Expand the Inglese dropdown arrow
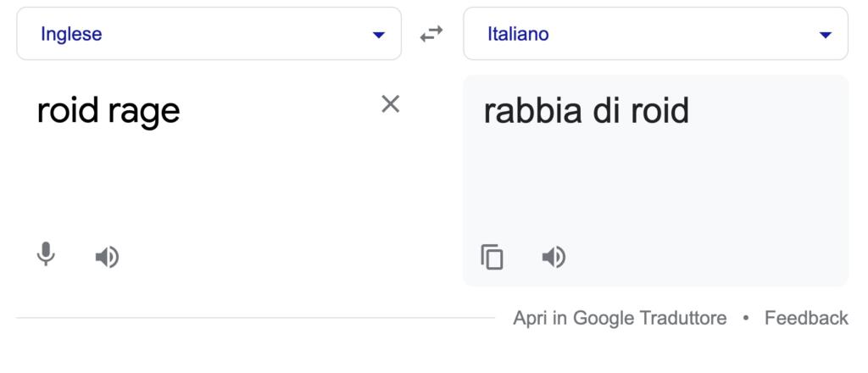This screenshot has height=373, width=868. pyautogui.click(x=378, y=35)
